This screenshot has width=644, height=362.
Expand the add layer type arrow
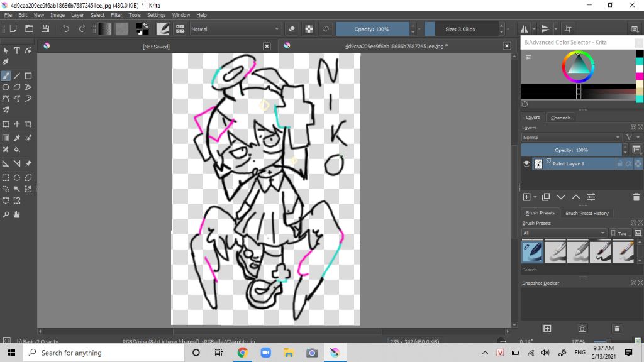click(535, 197)
